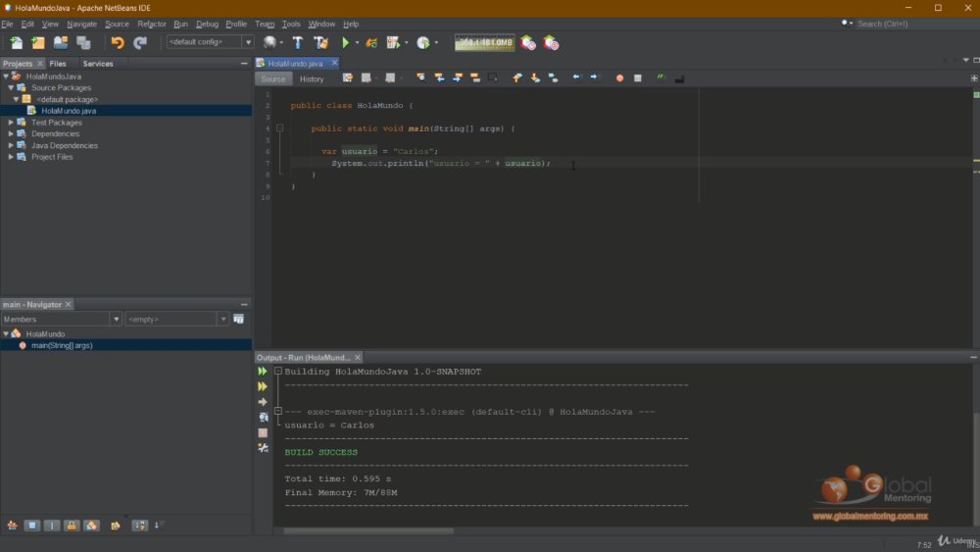Run the project with the green play icon
The width and height of the screenshot is (980, 552).
pos(345,42)
